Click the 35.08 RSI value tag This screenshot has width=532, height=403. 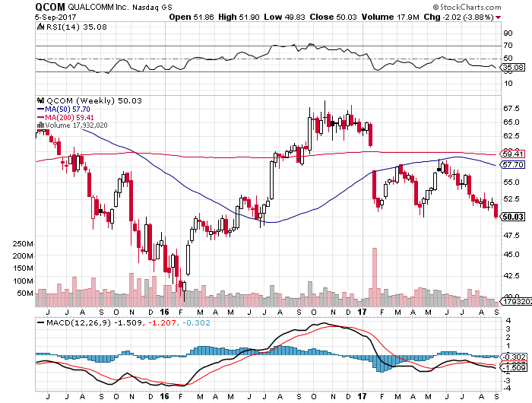pyautogui.click(x=514, y=68)
